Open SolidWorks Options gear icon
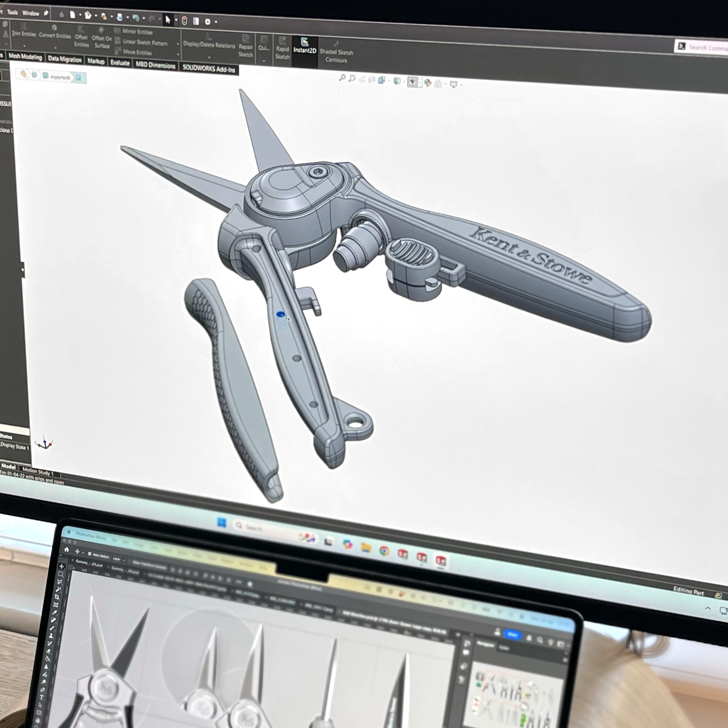The height and width of the screenshot is (728, 728). [207, 22]
